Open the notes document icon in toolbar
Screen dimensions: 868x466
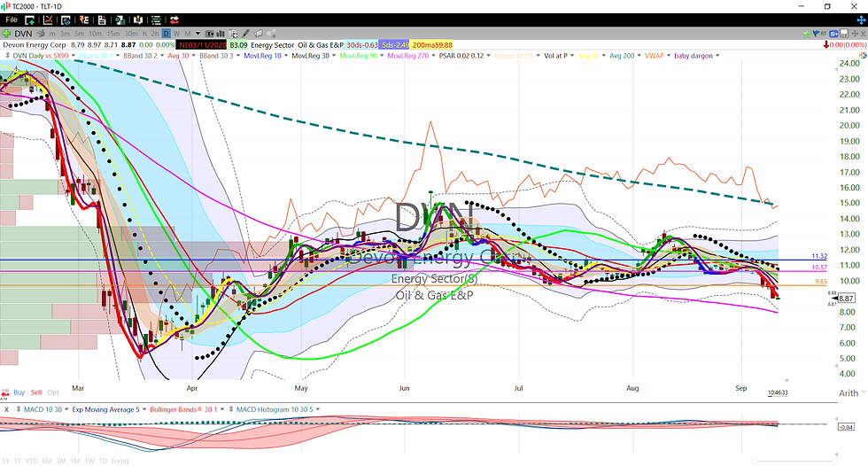click(102, 19)
